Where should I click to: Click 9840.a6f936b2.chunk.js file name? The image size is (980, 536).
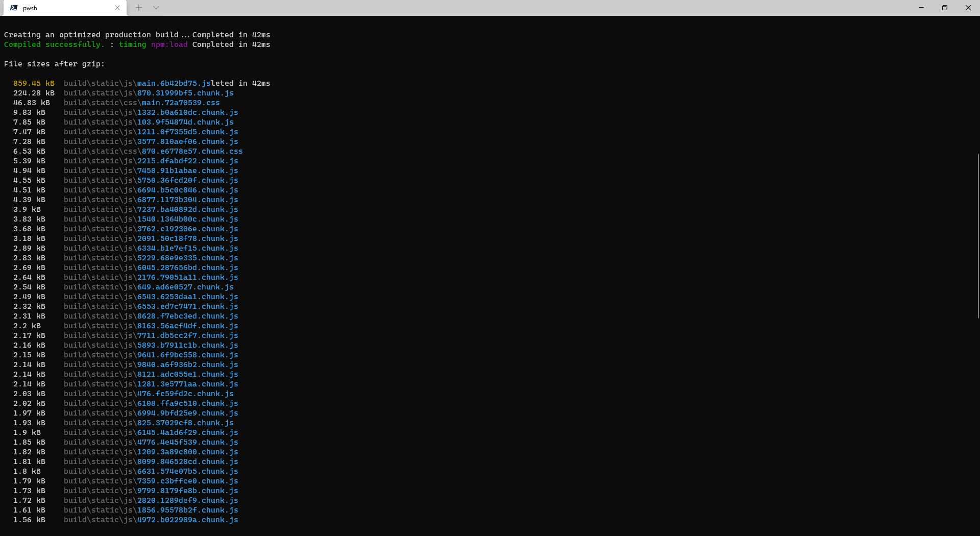pos(188,364)
